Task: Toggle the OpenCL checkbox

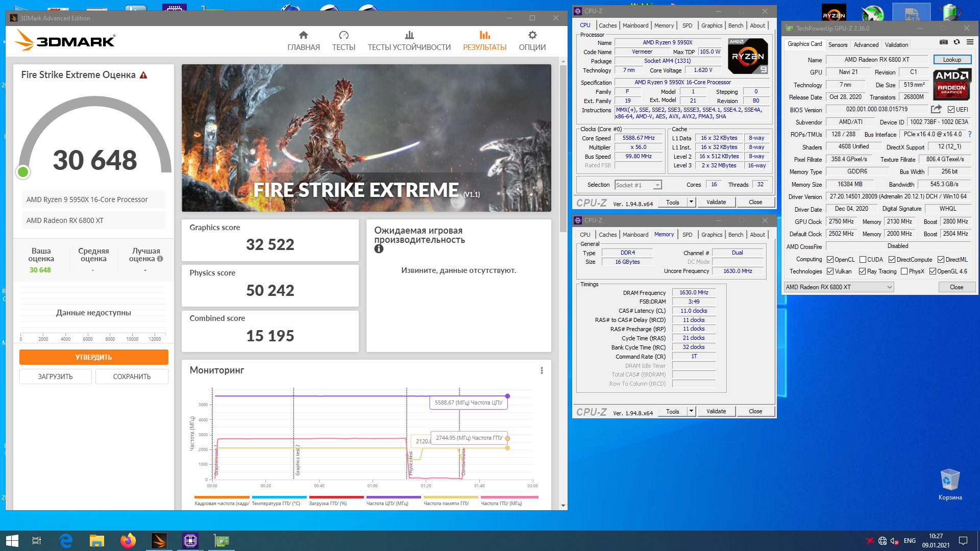Action: (830, 260)
